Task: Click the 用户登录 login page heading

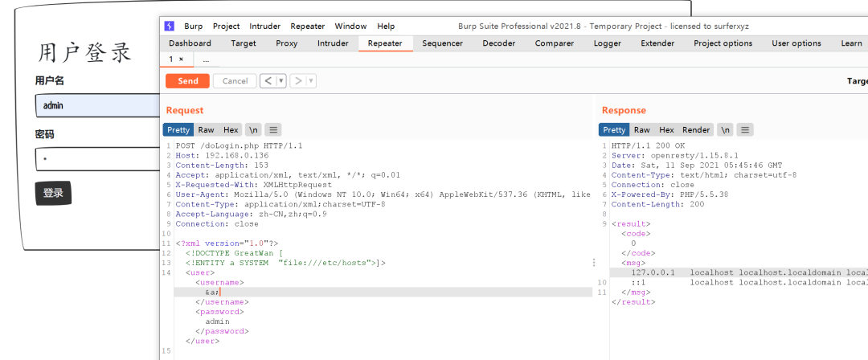Action: (85, 52)
